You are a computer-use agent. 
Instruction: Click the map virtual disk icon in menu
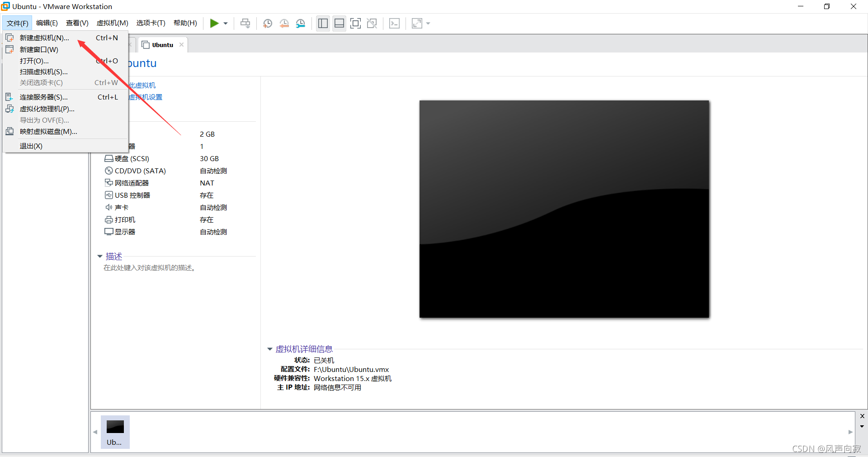[9, 131]
